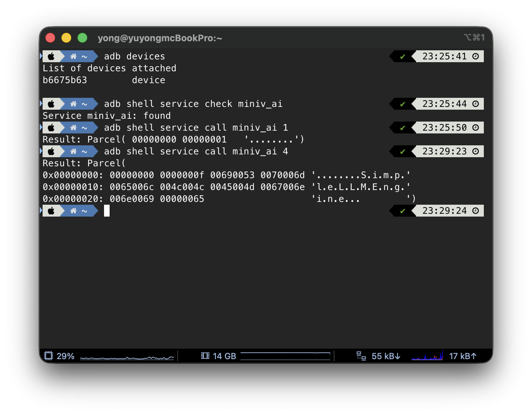The image size is (532, 415).
Task: Click the green checkmark next to 23:25:50
Action: [x=402, y=128]
